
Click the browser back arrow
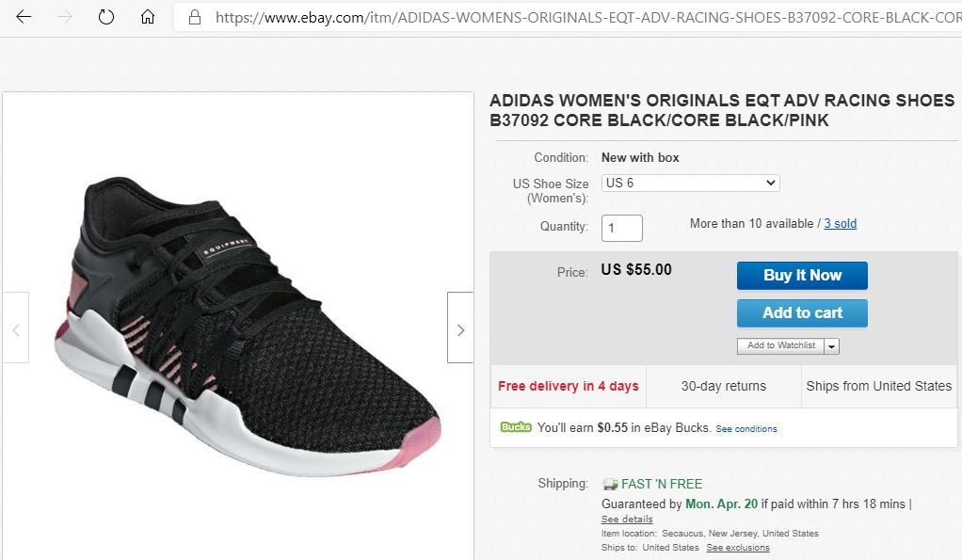tap(24, 17)
